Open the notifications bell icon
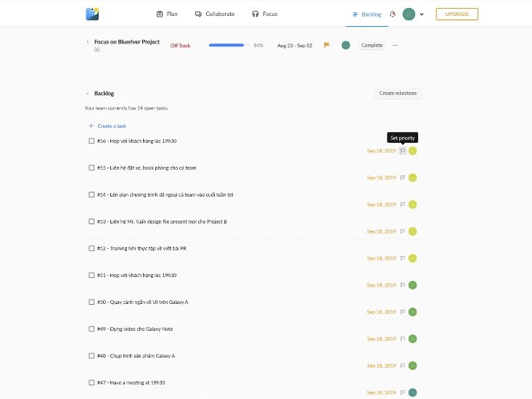The image size is (532, 399). (393, 14)
